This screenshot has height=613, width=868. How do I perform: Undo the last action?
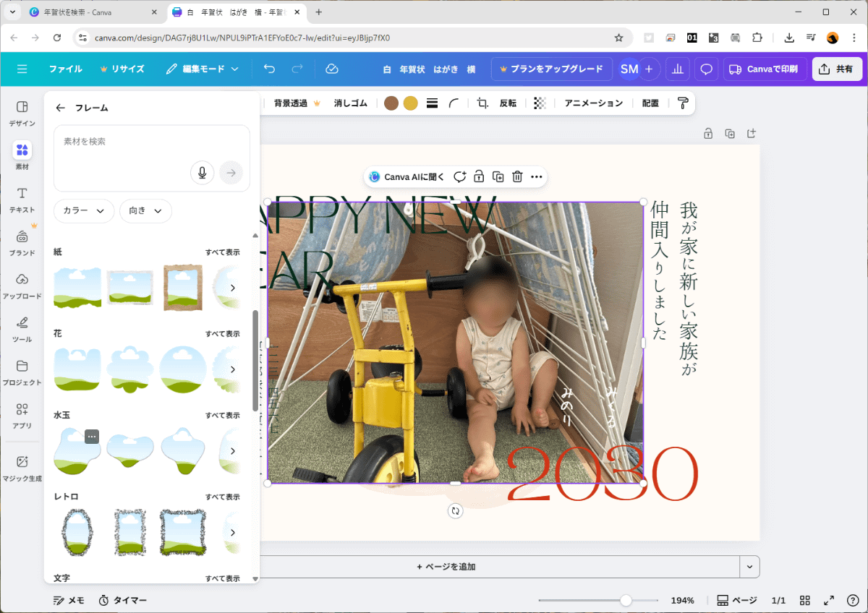point(270,69)
